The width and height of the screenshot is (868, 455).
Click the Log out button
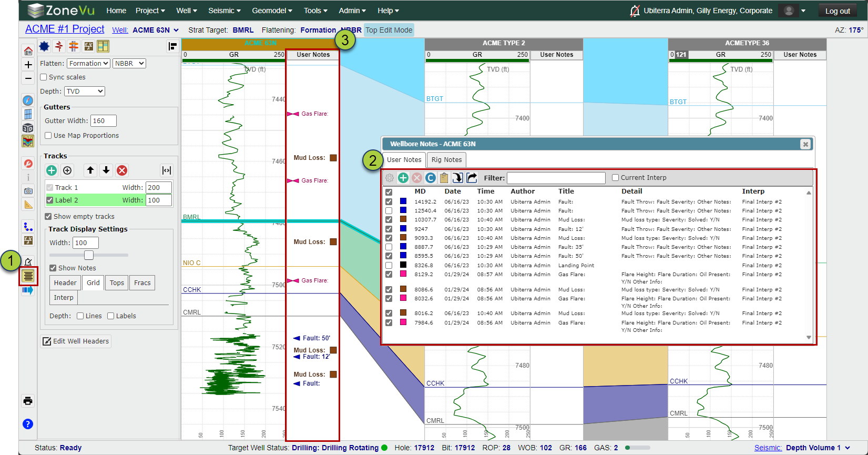[838, 11]
